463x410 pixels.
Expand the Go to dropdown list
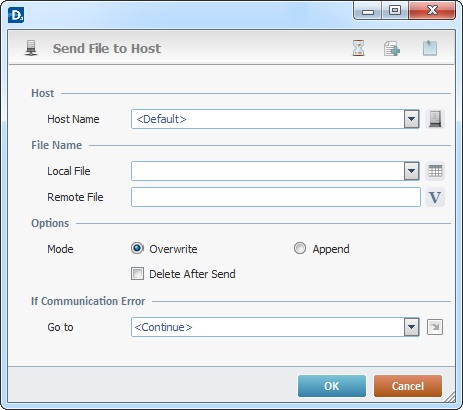pos(412,327)
